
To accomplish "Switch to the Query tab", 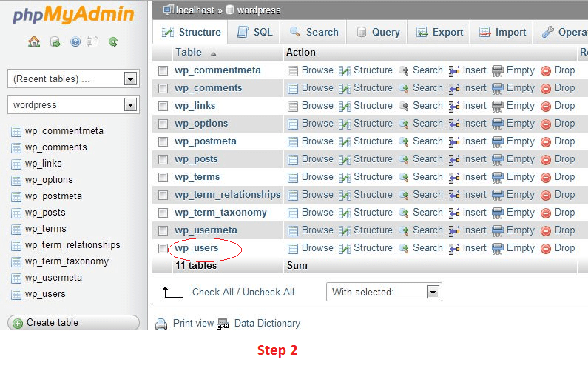I will coord(377,33).
